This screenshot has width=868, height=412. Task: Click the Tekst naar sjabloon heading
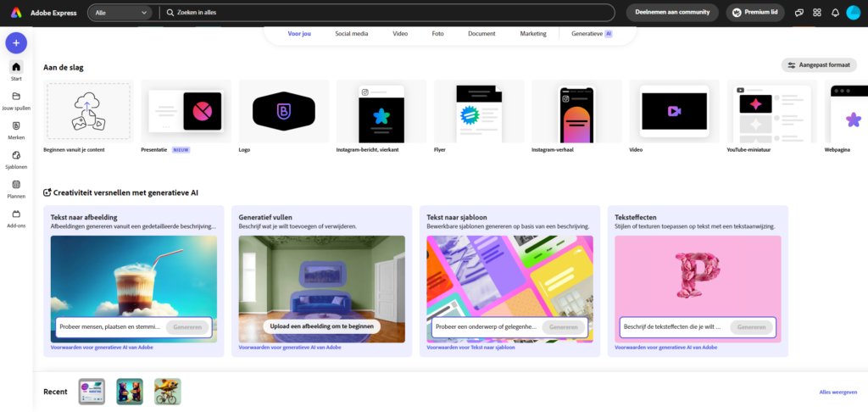[x=457, y=217]
